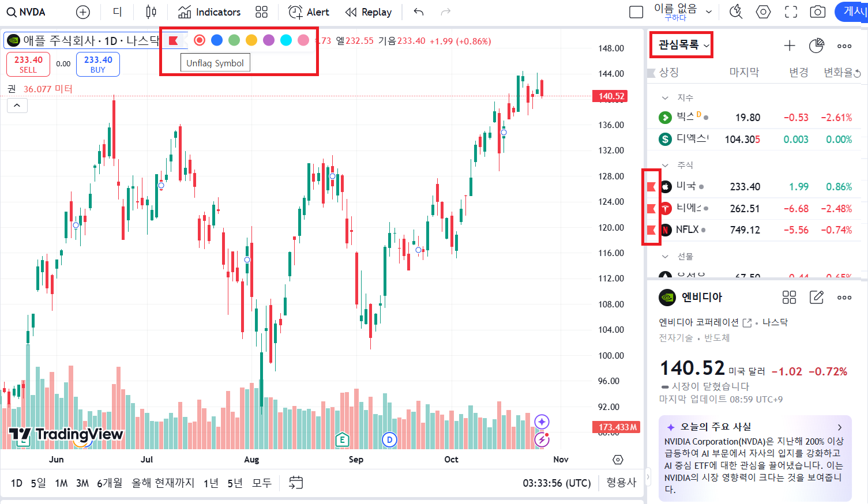Select the green color flag
The width and height of the screenshot is (868, 504).
point(234,40)
